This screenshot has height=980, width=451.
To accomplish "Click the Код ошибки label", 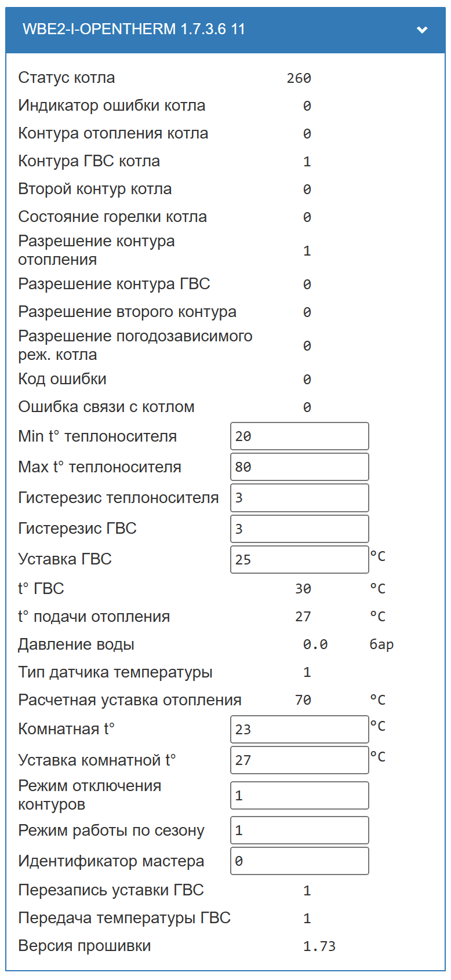I will pyautogui.click(x=62, y=379).
